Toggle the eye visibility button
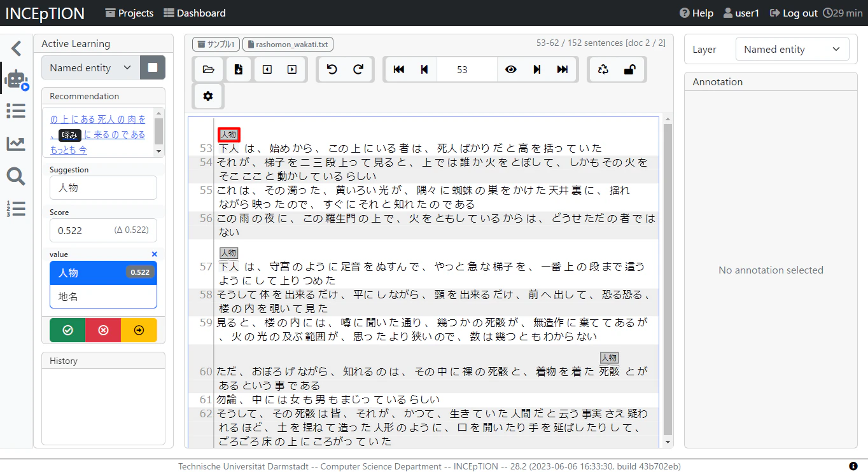 click(510, 69)
